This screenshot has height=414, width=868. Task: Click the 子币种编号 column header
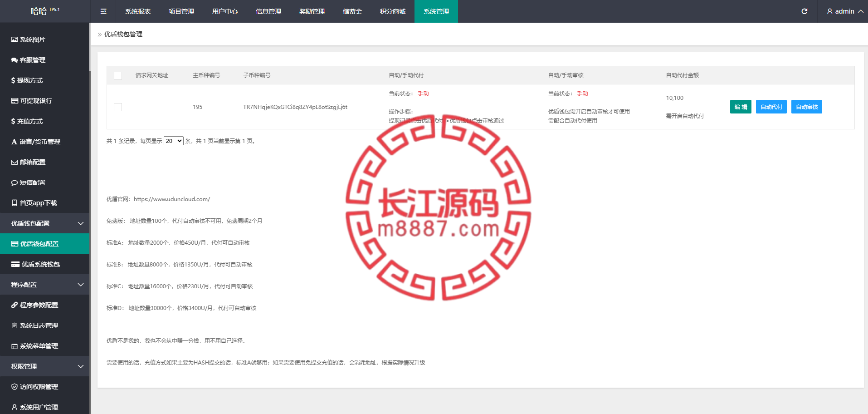(x=257, y=75)
